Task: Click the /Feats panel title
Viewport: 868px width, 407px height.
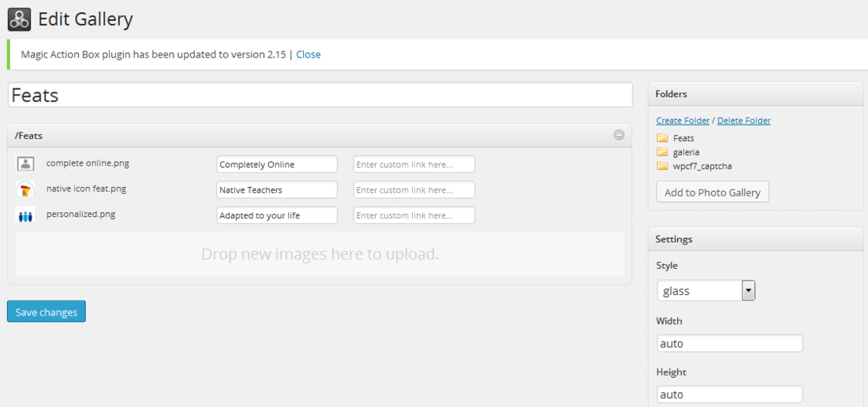Action: (28, 135)
